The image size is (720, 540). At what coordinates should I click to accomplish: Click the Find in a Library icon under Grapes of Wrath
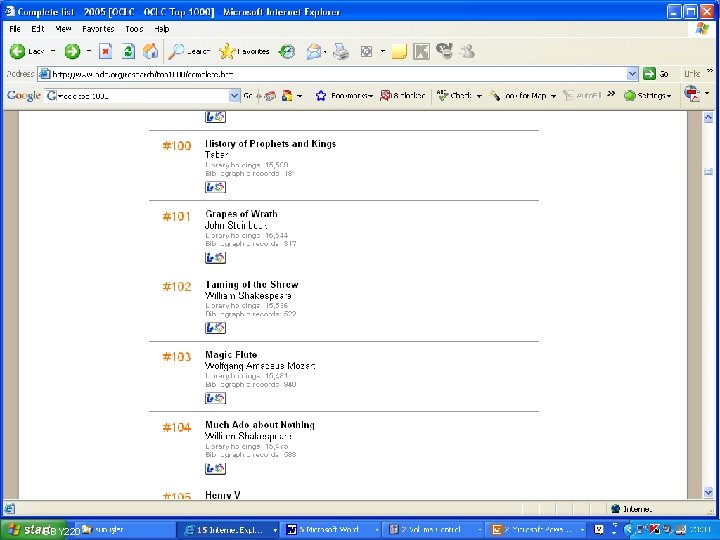pyautogui.click(x=215, y=258)
